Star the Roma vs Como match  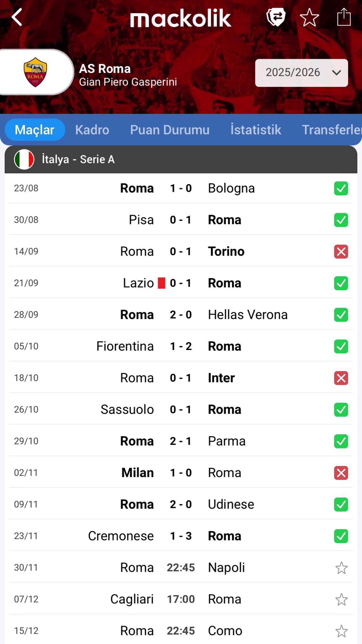341,631
